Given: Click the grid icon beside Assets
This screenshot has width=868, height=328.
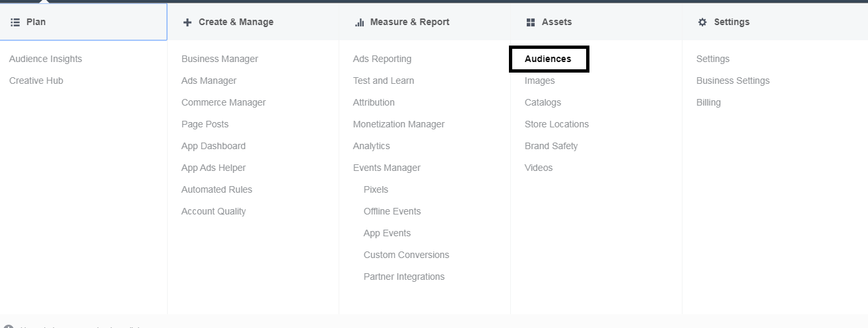Looking at the screenshot, I should click(531, 22).
